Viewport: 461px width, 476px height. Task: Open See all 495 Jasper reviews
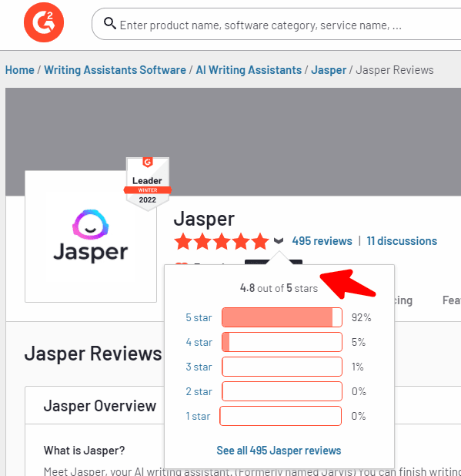click(x=279, y=451)
